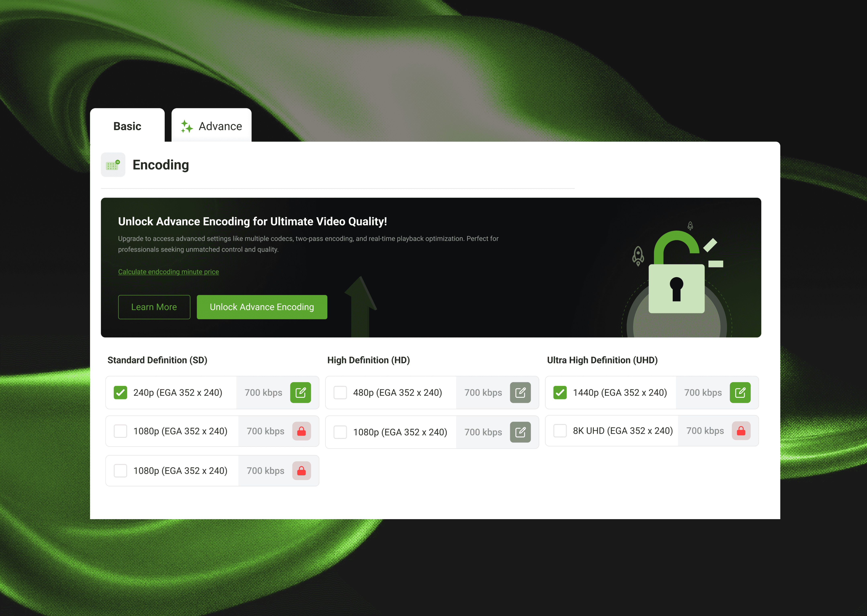Click Unlock Advance Encoding button
This screenshot has height=616, width=867.
click(x=262, y=307)
